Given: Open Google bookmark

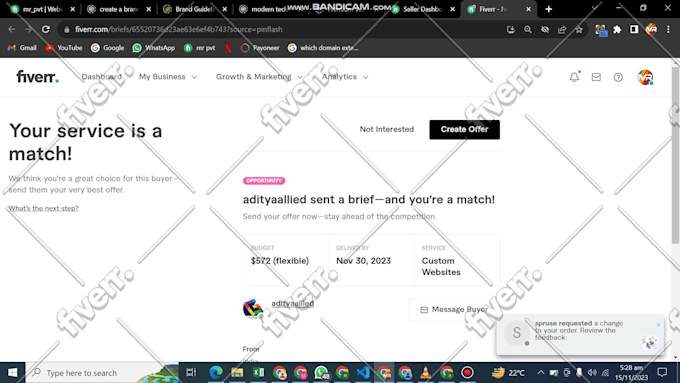Looking at the screenshot, I should tap(108, 48).
